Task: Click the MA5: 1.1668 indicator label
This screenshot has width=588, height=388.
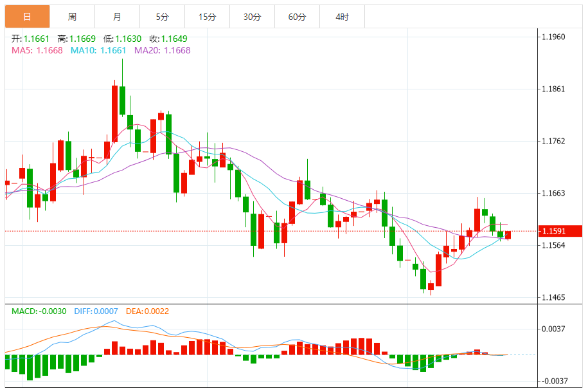Action: pos(37,50)
